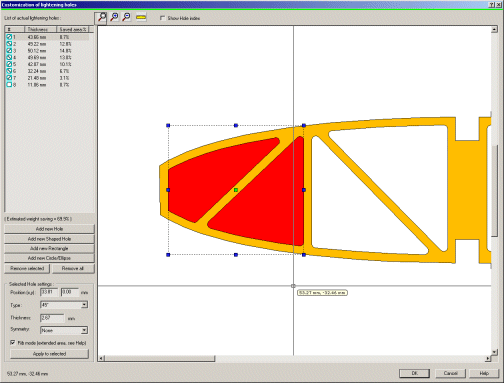The width and height of the screenshot is (504, 383).
Task: Click the zoom out magnifier icon
Action: [127, 17]
